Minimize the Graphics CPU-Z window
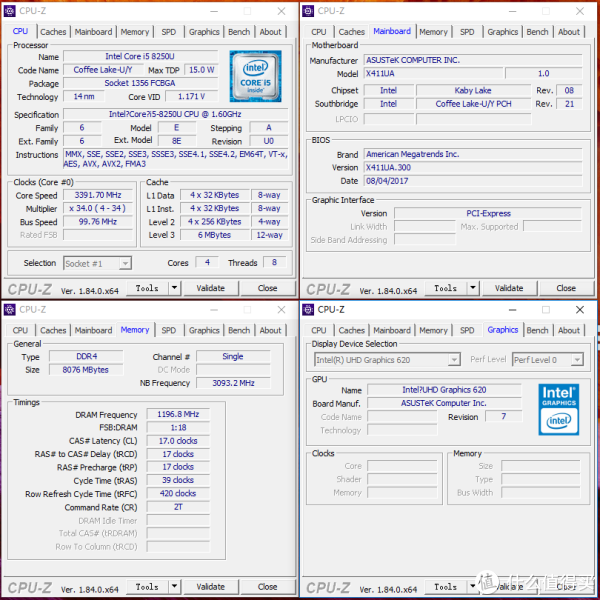 click(513, 310)
